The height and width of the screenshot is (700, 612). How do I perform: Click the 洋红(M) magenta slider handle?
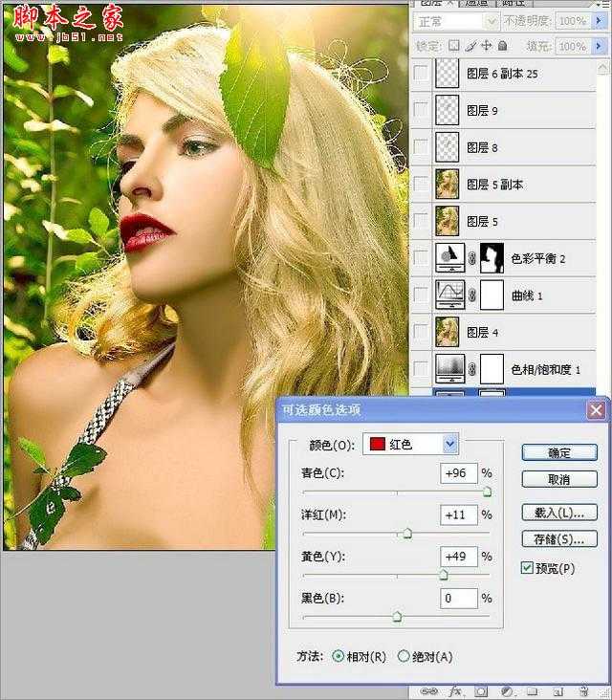407,534
